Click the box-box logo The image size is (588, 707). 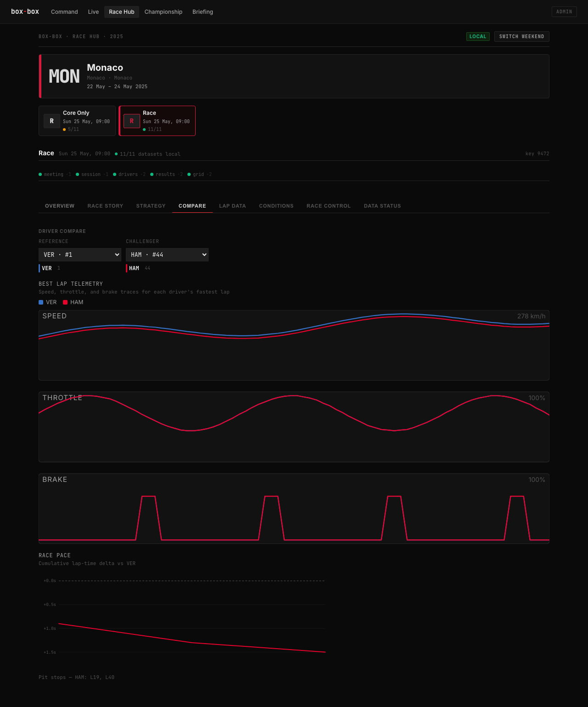coord(25,11)
